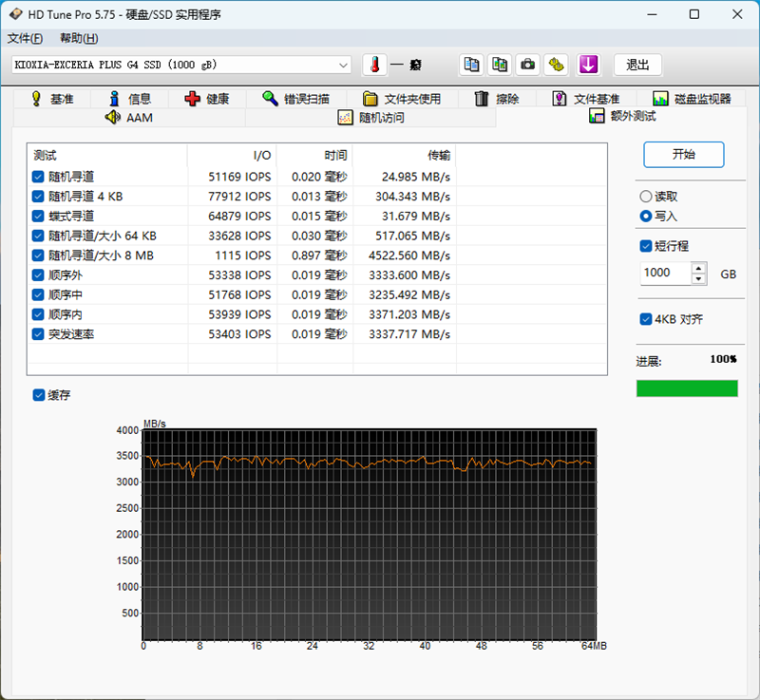Minimize the HD Tune window
The width and height of the screenshot is (760, 700).
pyautogui.click(x=652, y=14)
